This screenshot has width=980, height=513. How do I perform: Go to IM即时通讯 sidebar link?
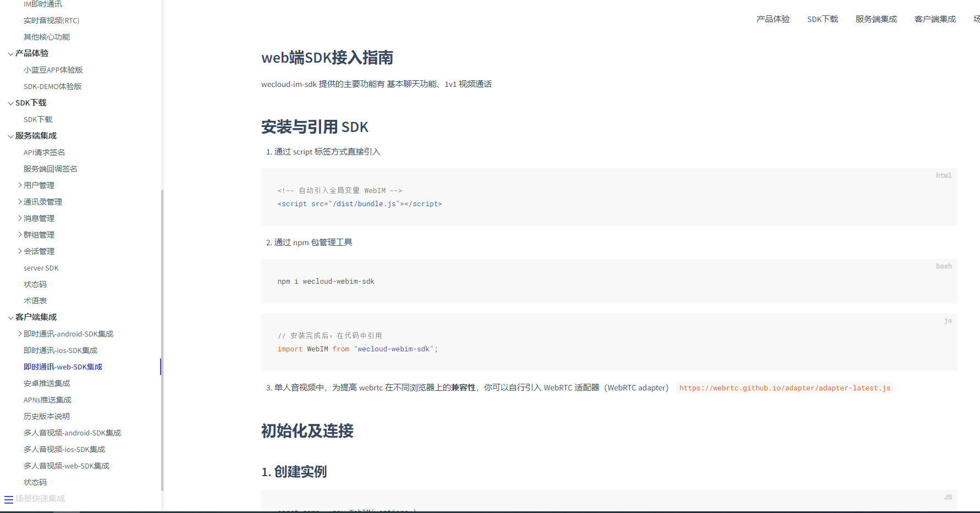pos(43,4)
